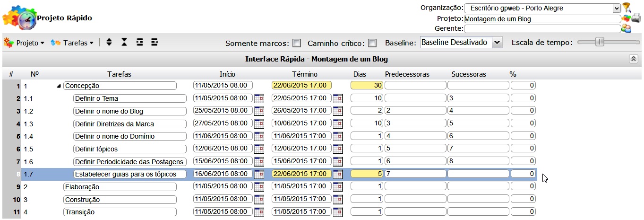Collapse the Concepção task group triangle
Screen dimensions: 644x220
point(59,86)
